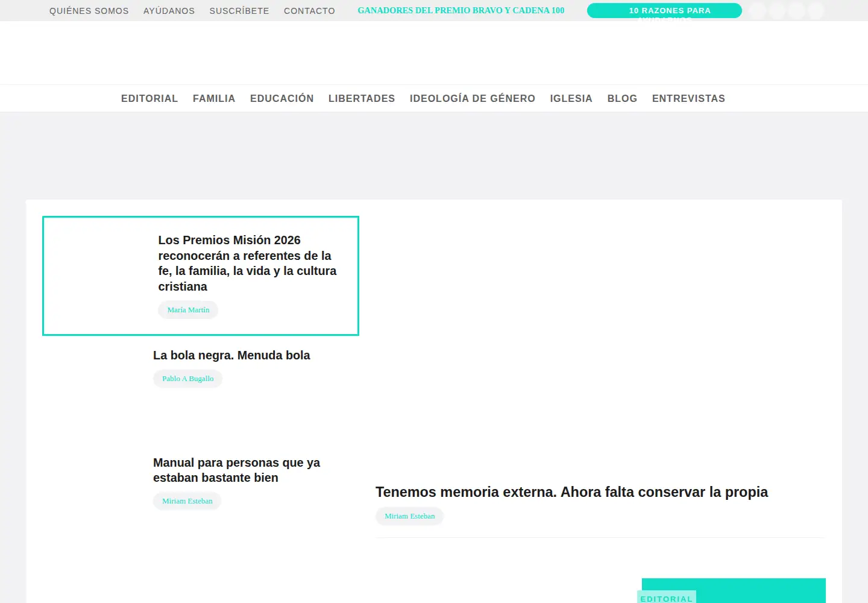Open 'Tenemos memoria externa' featured article
This screenshot has width=868, height=603.
(571, 492)
